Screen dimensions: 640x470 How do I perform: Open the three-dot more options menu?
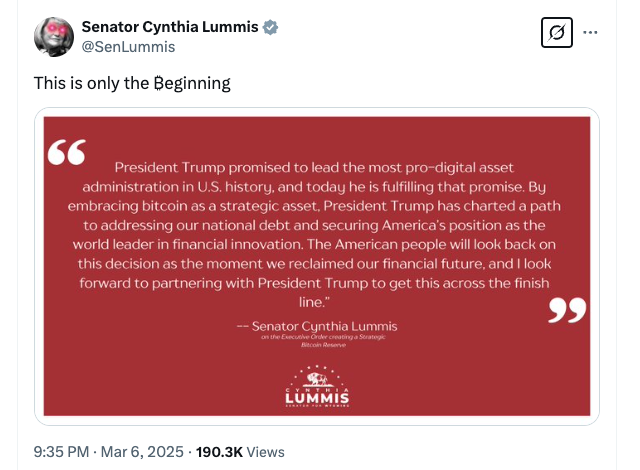pos(590,33)
